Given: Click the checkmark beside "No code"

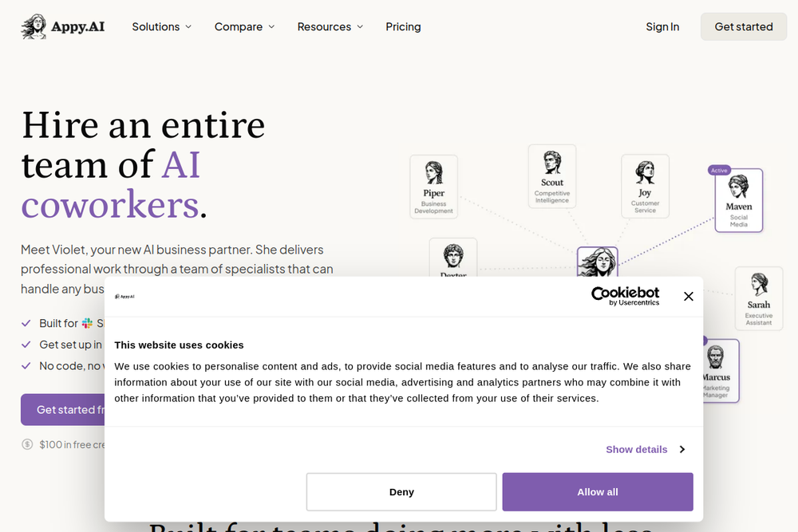Looking at the screenshot, I should pos(26,365).
